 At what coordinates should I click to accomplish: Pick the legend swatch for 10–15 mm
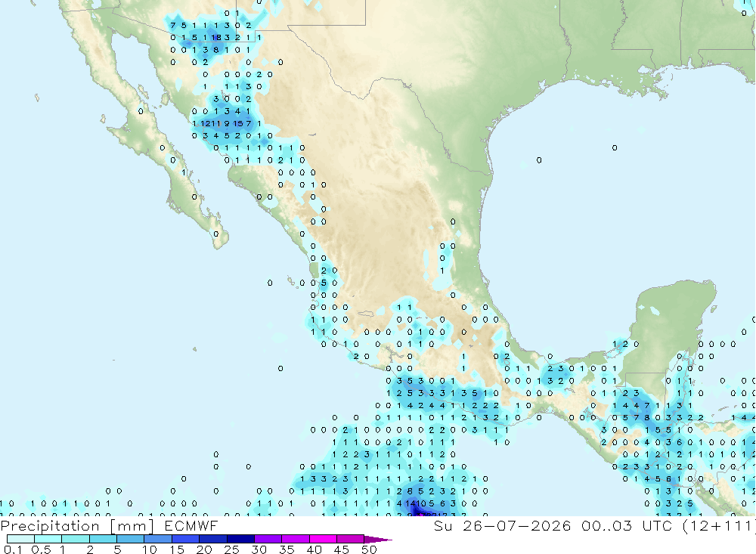click(x=158, y=539)
